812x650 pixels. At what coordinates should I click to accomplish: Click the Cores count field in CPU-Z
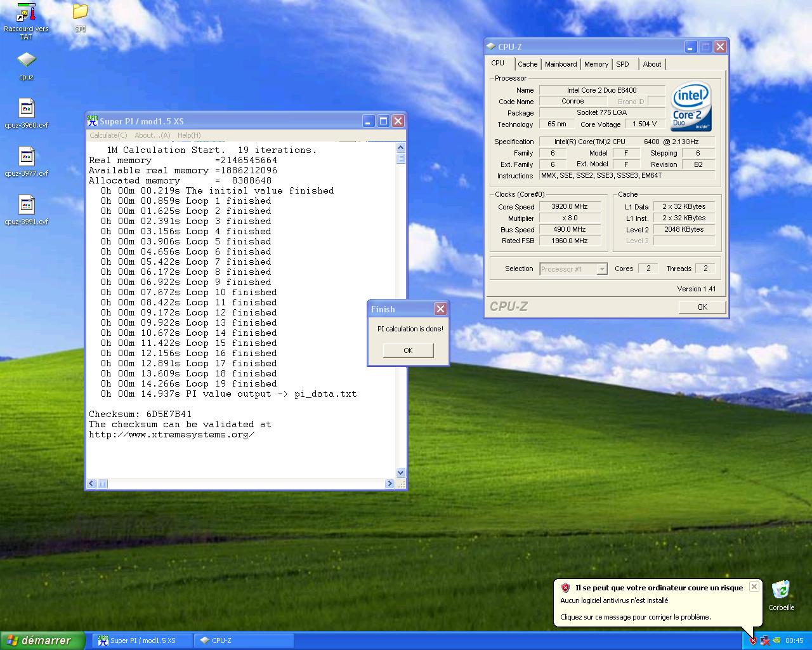click(x=648, y=269)
